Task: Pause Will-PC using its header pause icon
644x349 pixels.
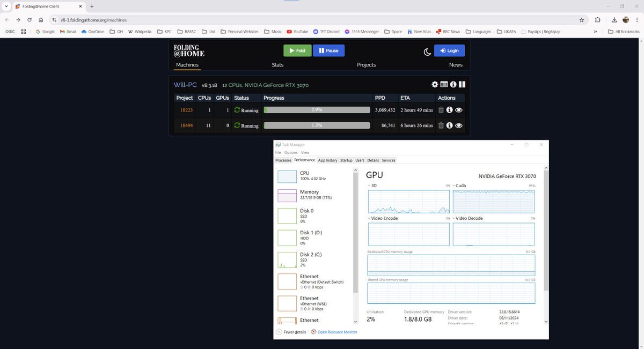Action: point(462,85)
